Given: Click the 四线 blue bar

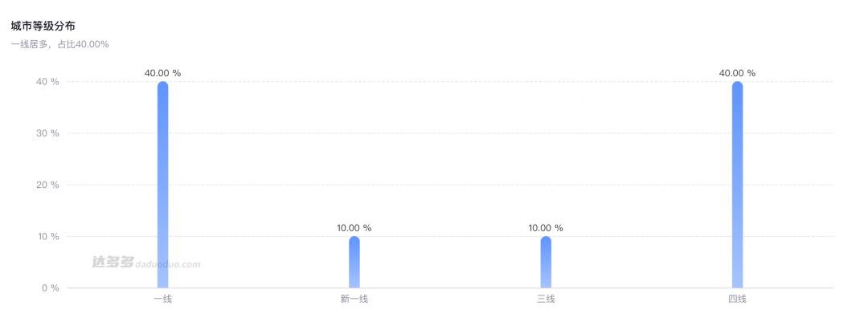Looking at the screenshot, I should tap(737, 185).
